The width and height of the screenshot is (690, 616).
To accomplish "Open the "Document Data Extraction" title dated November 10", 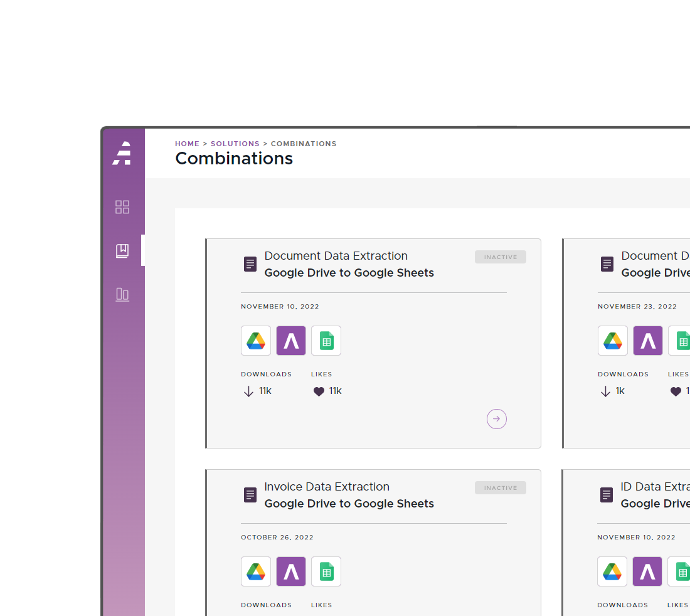I will point(336,256).
